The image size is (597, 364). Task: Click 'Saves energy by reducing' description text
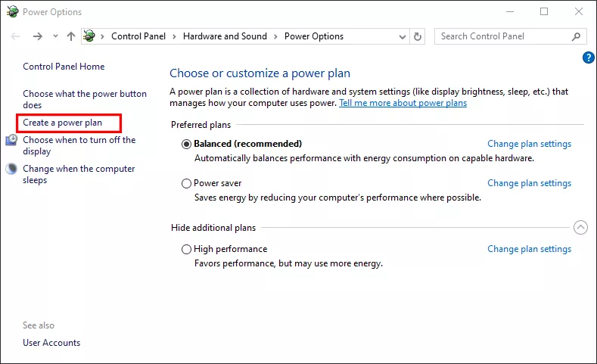click(337, 198)
